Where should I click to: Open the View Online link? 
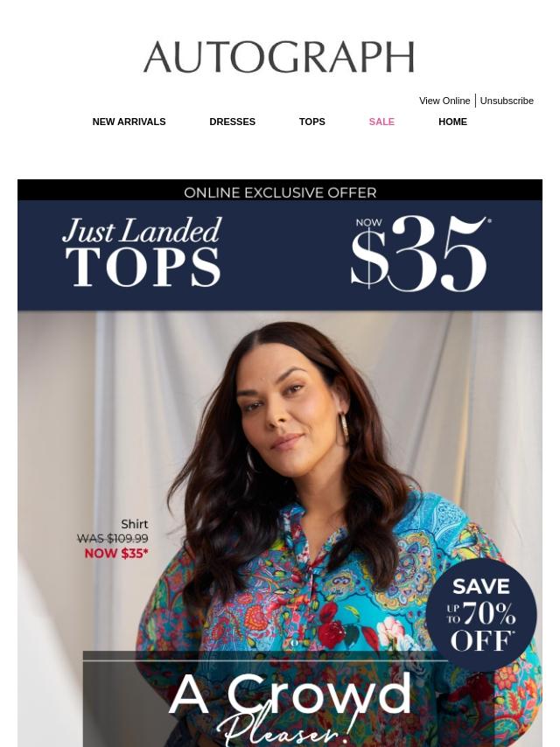pos(444,101)
